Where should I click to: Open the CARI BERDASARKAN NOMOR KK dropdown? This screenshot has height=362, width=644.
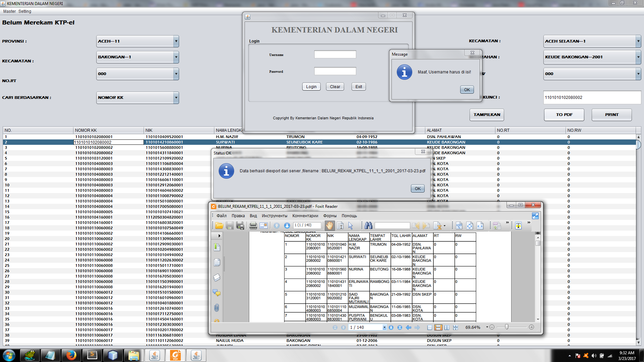176,98
